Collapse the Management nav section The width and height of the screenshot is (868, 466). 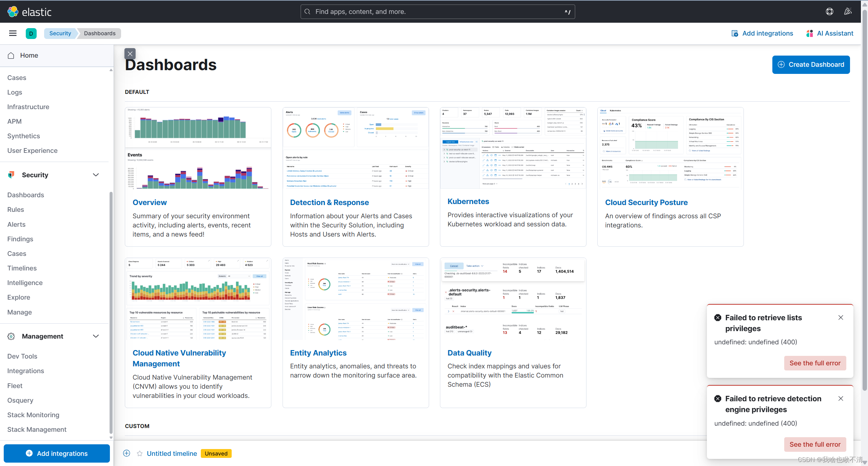(x=96, y=336)
